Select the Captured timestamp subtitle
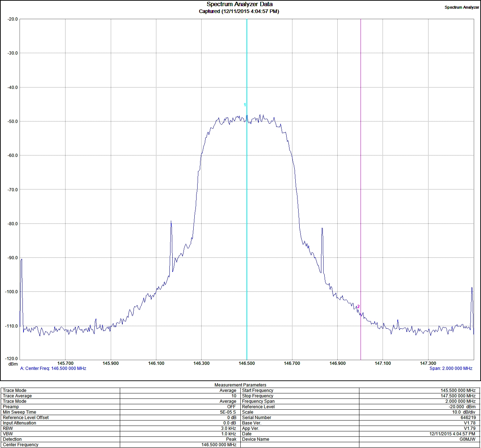 (239, 12)
